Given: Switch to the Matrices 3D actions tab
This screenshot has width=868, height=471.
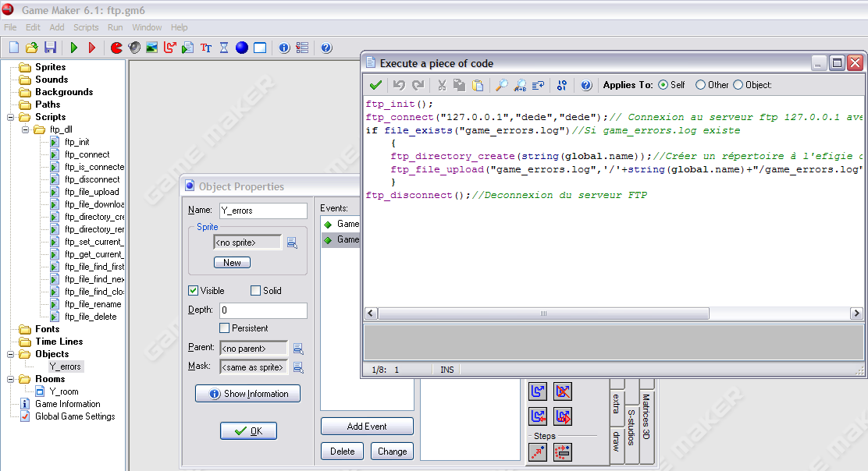Looking at the screenshot, I should [x=646, y=417].
